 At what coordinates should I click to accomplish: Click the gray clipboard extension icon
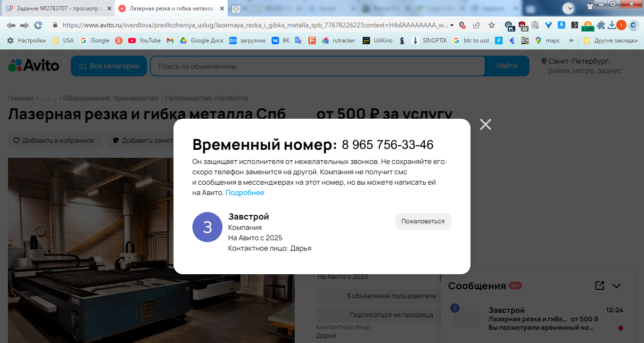(535, 25)
